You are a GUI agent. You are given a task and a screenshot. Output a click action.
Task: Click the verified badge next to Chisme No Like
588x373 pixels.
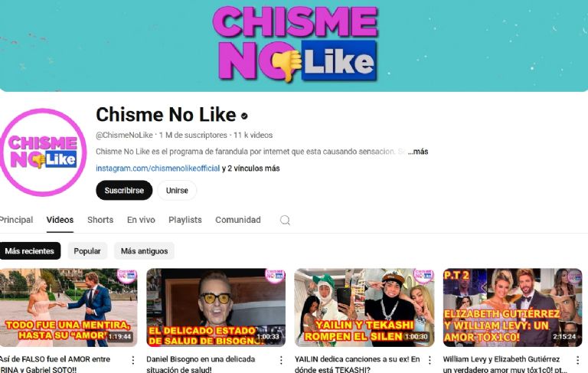pos(244,116)
